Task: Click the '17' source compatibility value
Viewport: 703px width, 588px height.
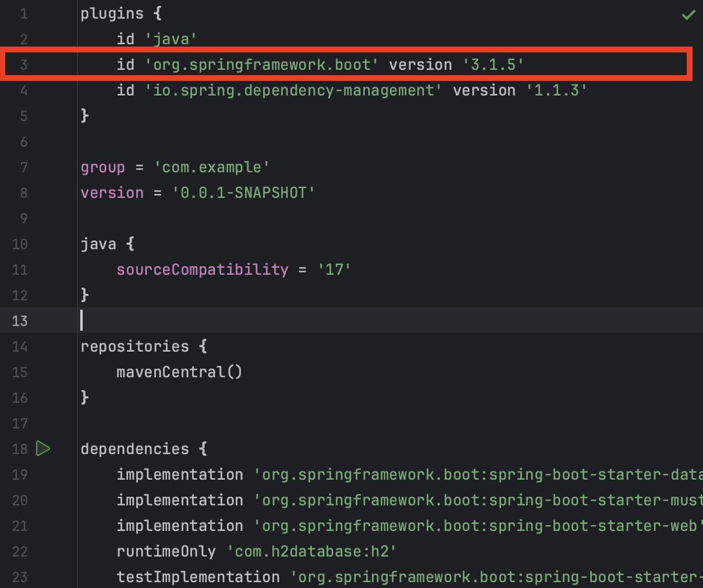Action: point(335,270)
